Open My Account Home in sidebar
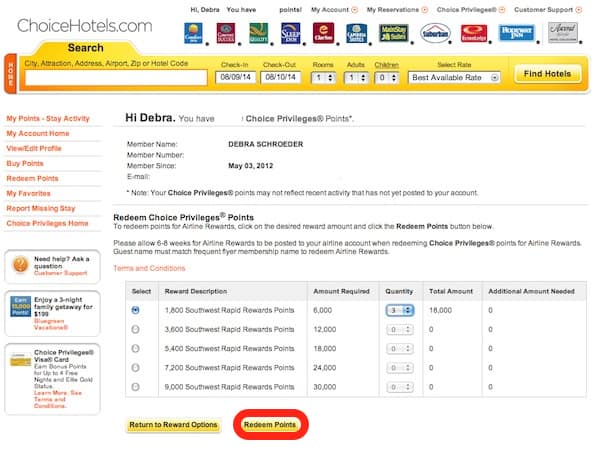600x453 pixels. pyautogui.click(x=38, y=134)
